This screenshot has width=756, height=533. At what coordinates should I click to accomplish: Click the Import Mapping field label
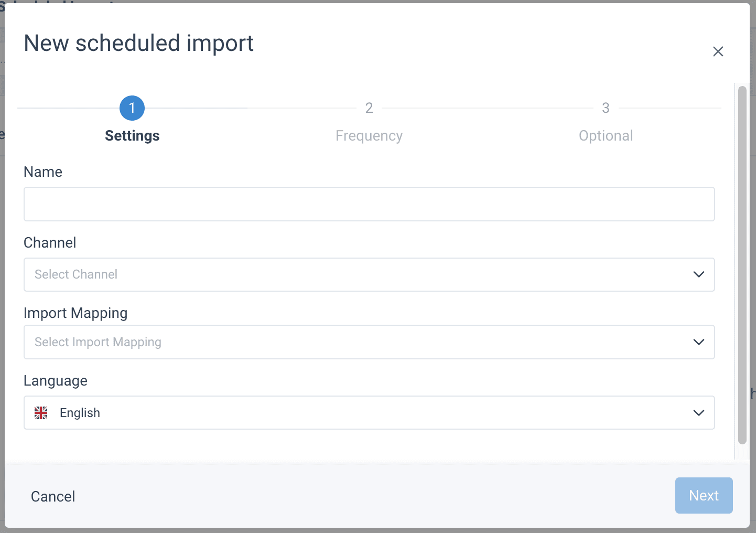[x=75, y=313]
